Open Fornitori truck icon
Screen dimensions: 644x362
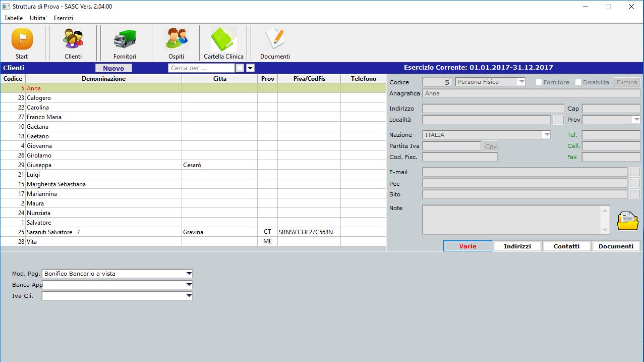click(x=125, y=39)
